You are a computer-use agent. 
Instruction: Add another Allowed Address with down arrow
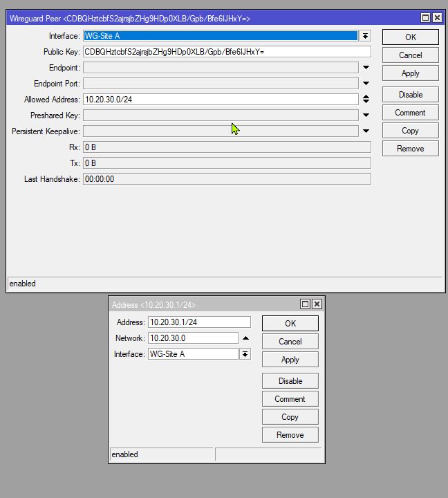pyautogui.click(x=366, y=101)
